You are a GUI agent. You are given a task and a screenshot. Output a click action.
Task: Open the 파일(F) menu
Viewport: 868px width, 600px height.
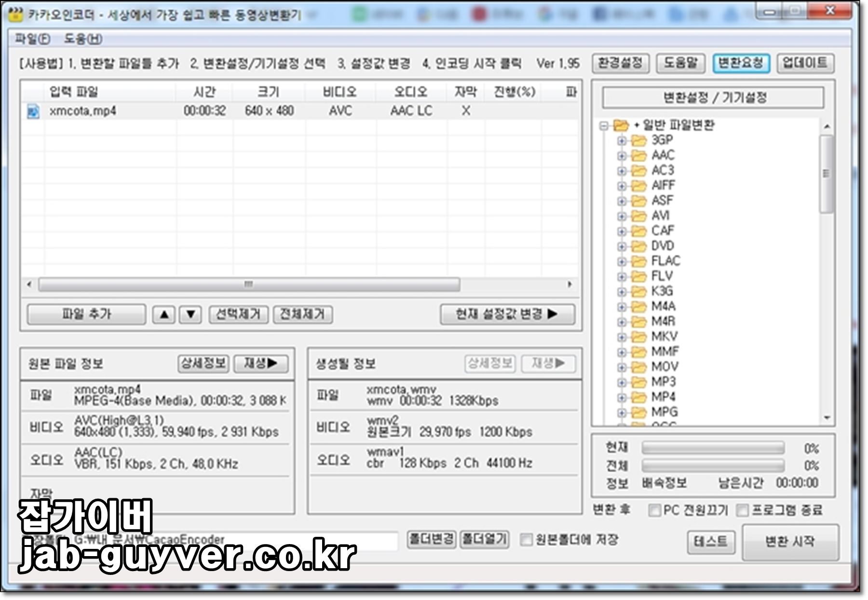point(32,39)
